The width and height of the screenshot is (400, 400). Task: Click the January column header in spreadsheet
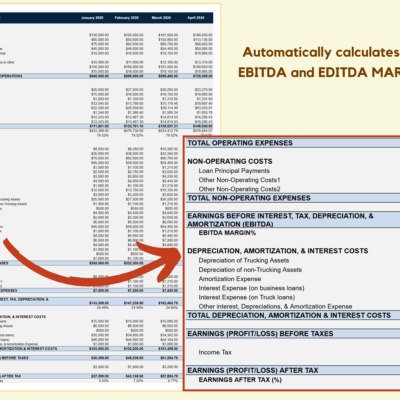92,18
